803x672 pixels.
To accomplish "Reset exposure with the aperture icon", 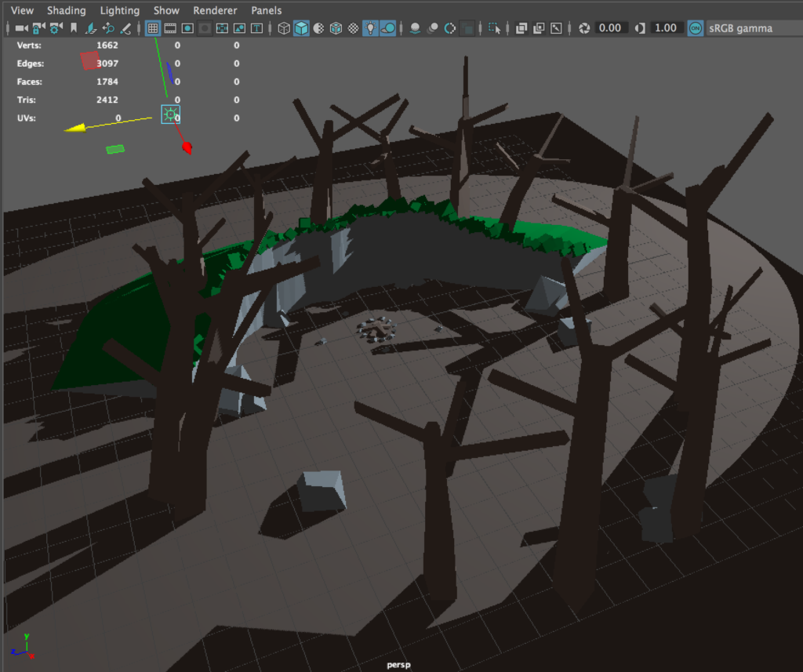I will [584, 28].
